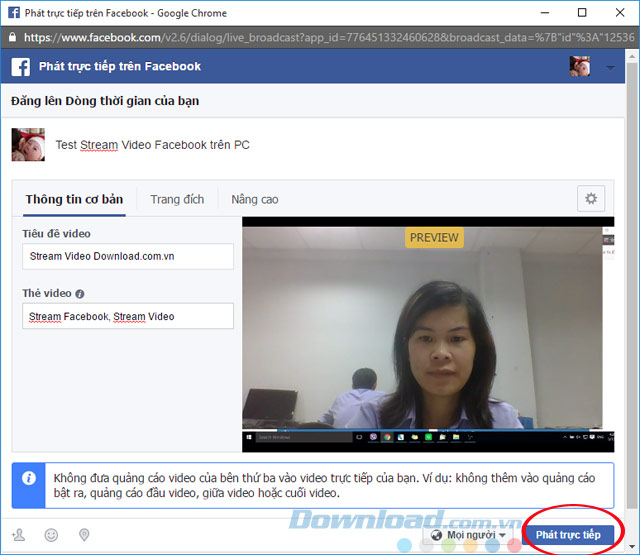
Task: Click the video preview area
Action: coord(422,330)
